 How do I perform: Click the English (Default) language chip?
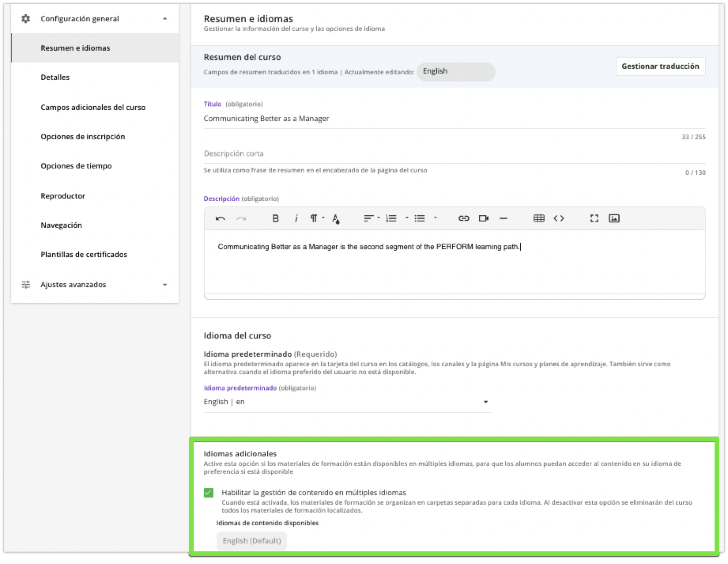click(x=252, y=541)
